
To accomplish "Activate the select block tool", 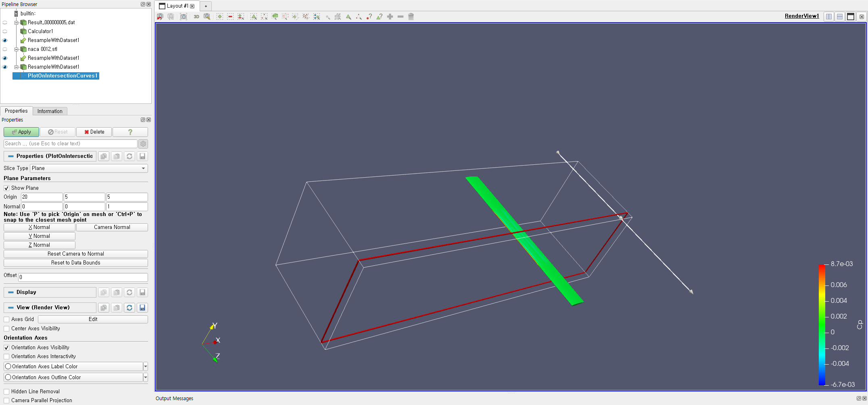I will (x=317, y=17).
